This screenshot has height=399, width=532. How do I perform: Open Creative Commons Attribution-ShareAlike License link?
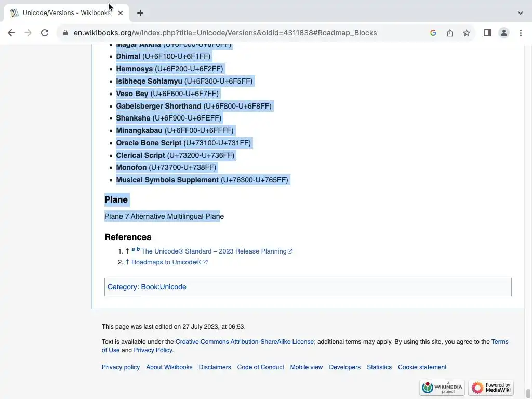[x=245, y=342]
